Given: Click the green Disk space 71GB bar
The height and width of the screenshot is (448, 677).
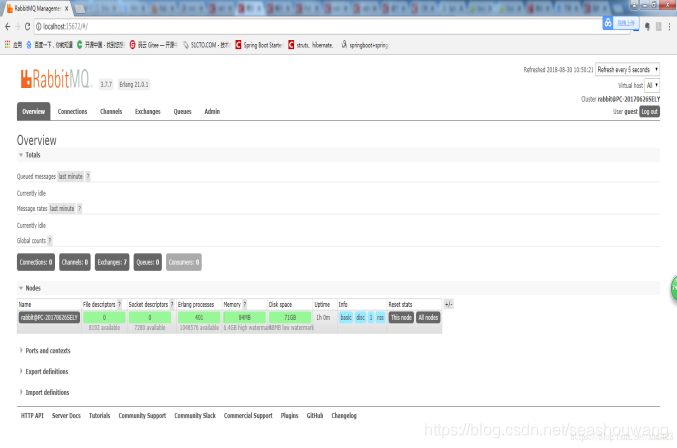Looking at the screenshot, I should (x=290, y=317).
